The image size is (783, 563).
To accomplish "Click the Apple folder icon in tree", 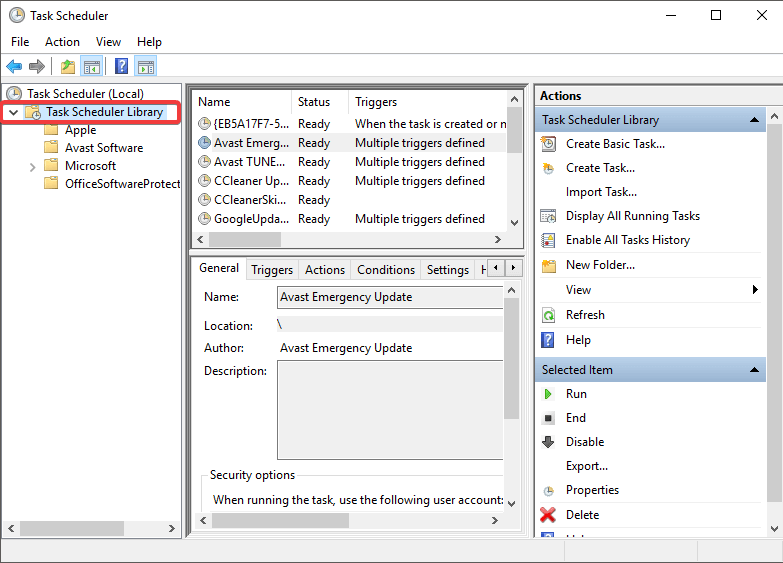I will pyautogui.click(x=51, y=130).
